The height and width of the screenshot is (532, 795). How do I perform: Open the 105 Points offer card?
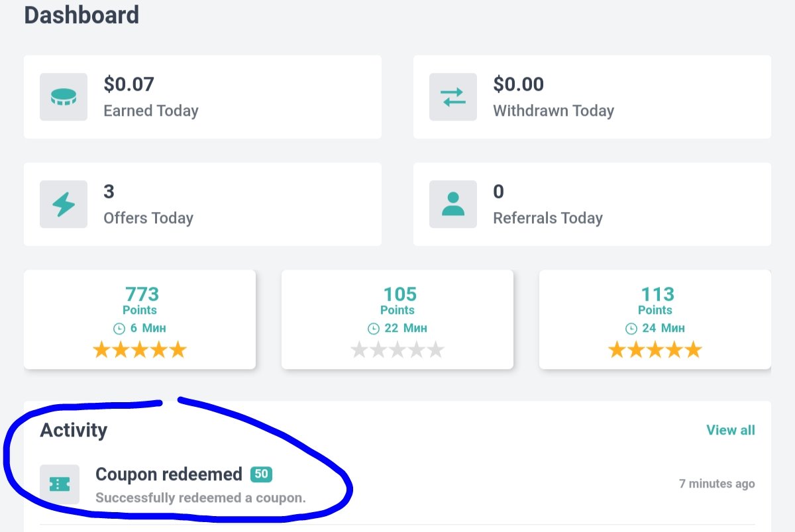coord(397,319)
